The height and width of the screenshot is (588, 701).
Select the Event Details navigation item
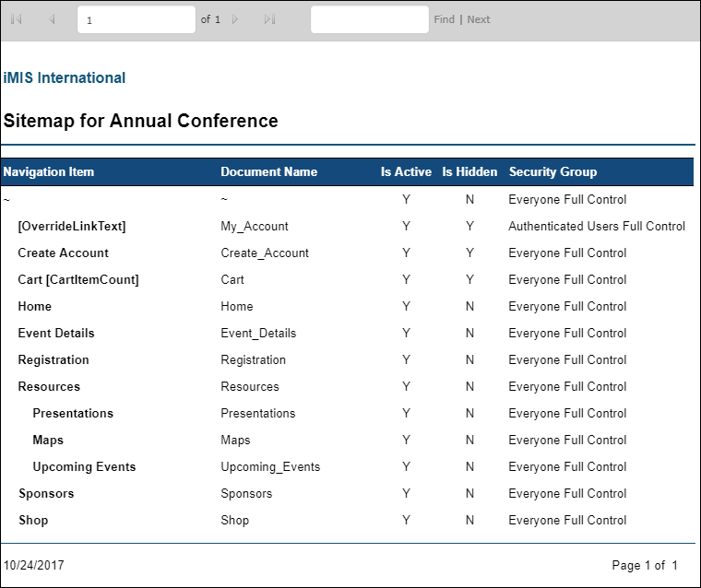(x=56, y=334)
